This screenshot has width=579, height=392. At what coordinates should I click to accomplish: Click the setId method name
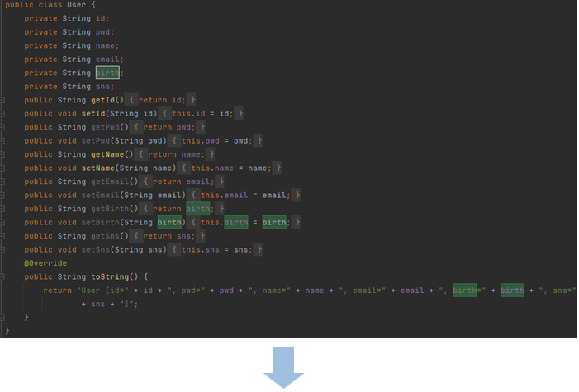click(93, 114)
